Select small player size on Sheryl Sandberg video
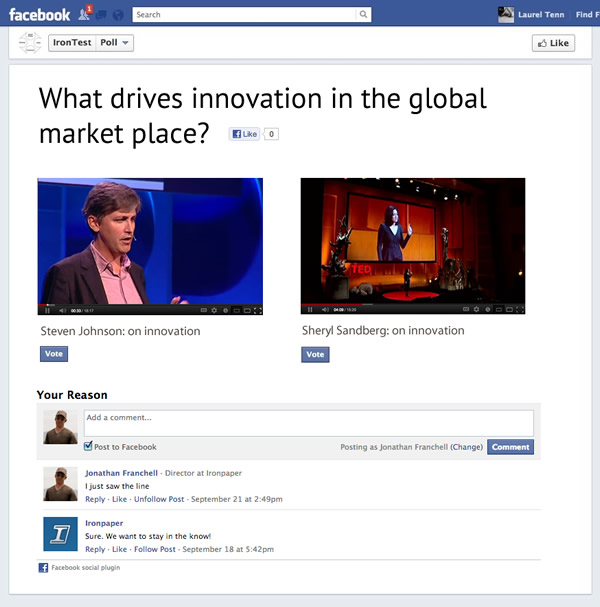This screenshot has width=600, height=607. (x=499, y=309)
